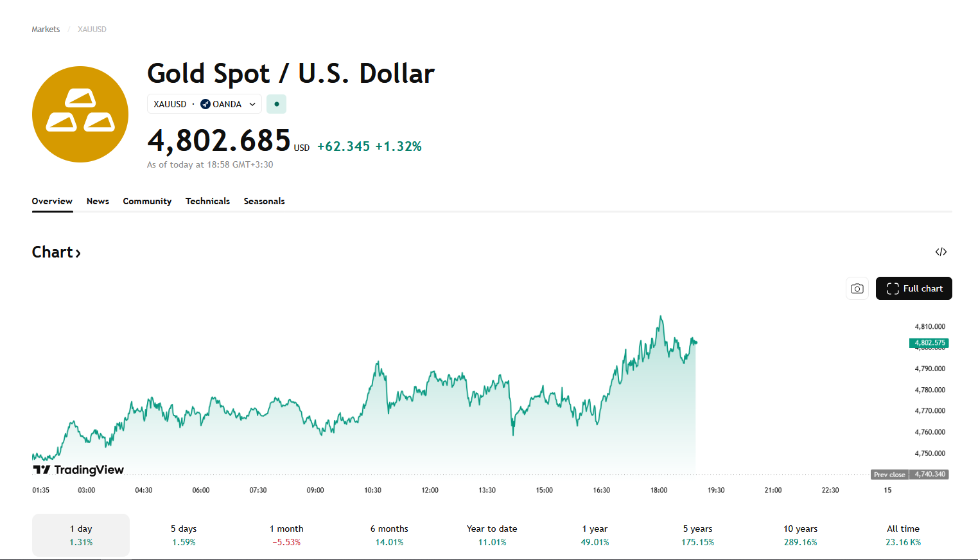Image resolution: width=978 pixels, height=560 pixels.
Task: Click the TradingView logo on chart
Action: point(78,470)
